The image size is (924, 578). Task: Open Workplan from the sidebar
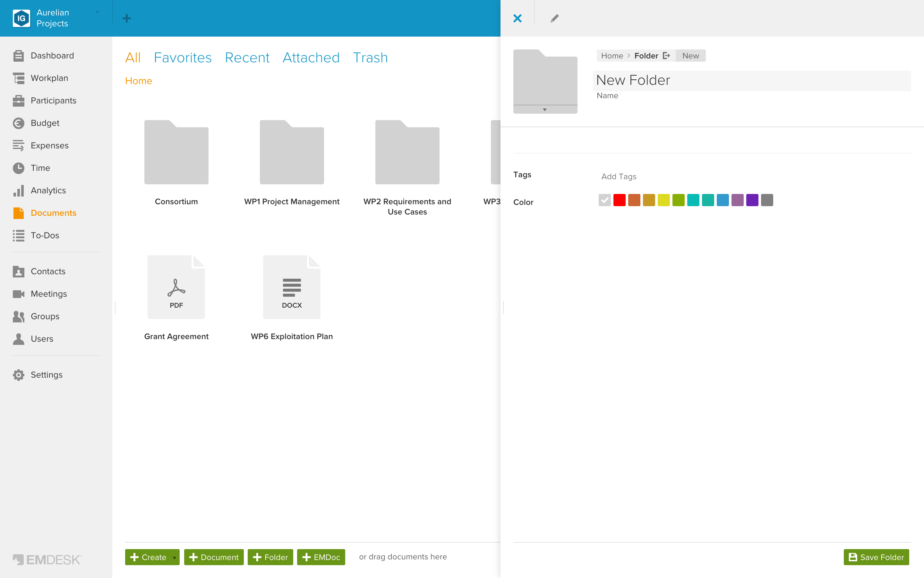40,78
